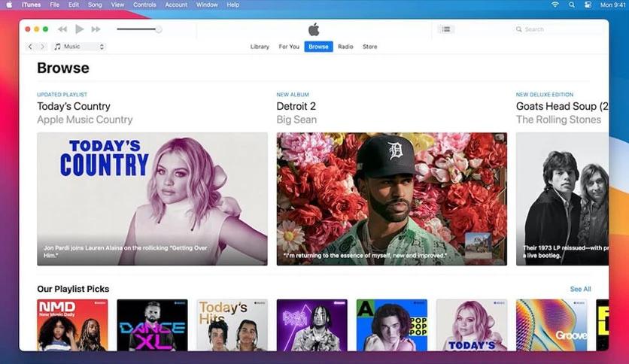Start playback with the play button
Image resolution: width=629 pixels, height=364 pixels.
tap(80, 29)
